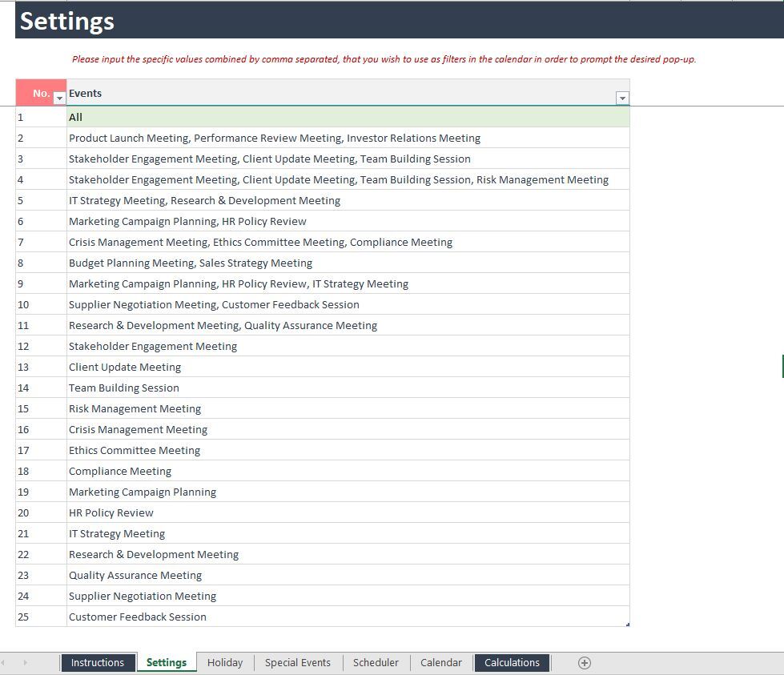Select 'Budget Planning Meeting, Sales Strategy Meeting'
This screenshot has height=675, width=784.
click(x=348, y=263)
